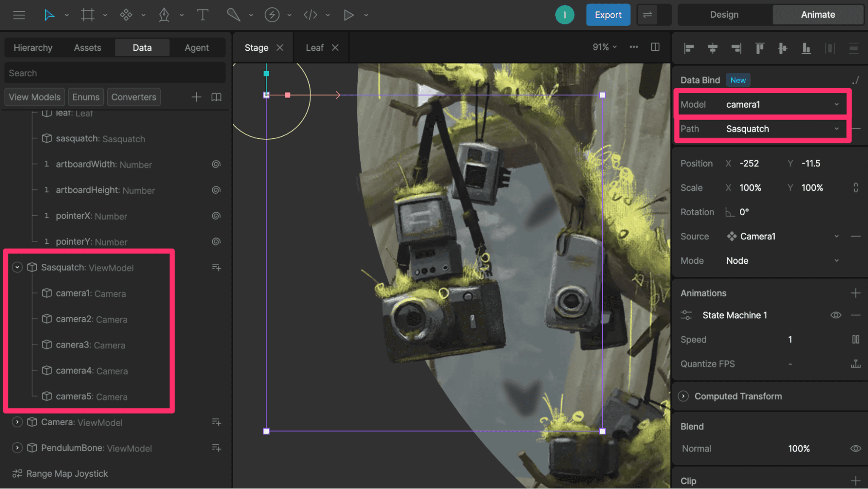Collapse the Sasquatch ViewModel tree
This screenshot has height=489, width=868.
coord(17,268)
